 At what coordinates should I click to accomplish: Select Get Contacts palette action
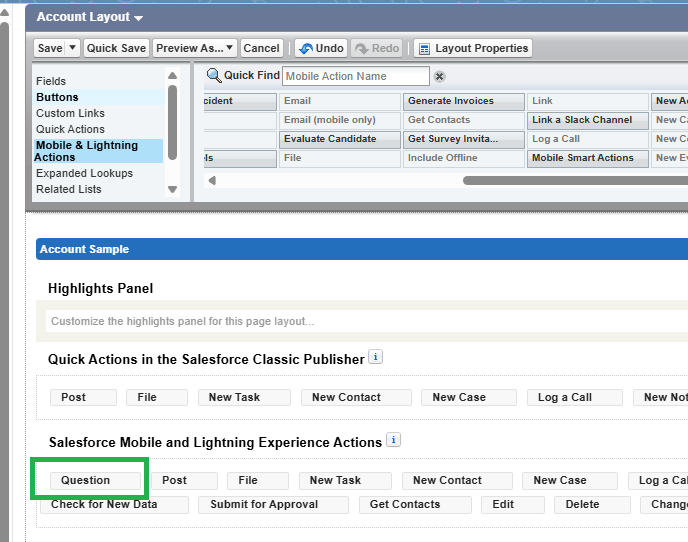464,120
